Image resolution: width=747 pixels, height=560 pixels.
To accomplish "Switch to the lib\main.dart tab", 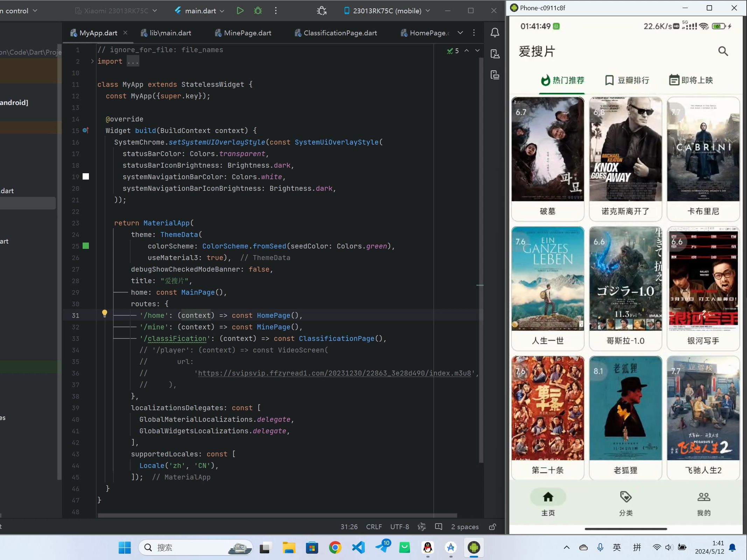I will coord(166,33).
